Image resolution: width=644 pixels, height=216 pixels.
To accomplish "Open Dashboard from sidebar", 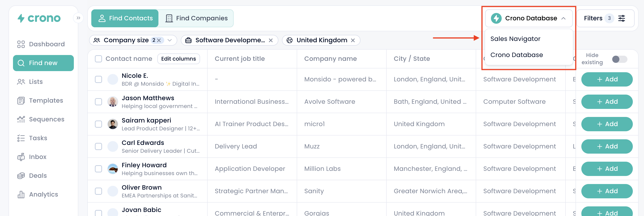I will click(x=43, y=44).
